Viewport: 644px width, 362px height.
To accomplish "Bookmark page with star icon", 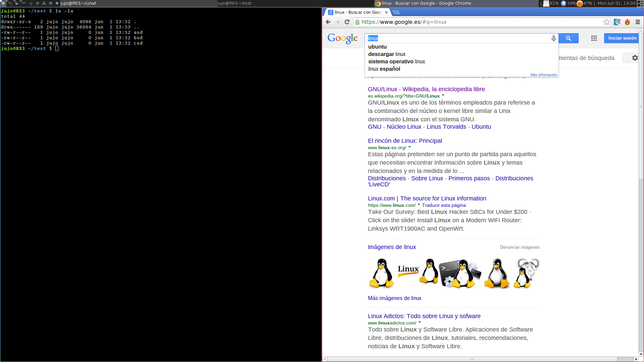I will [x=606, y=22].
